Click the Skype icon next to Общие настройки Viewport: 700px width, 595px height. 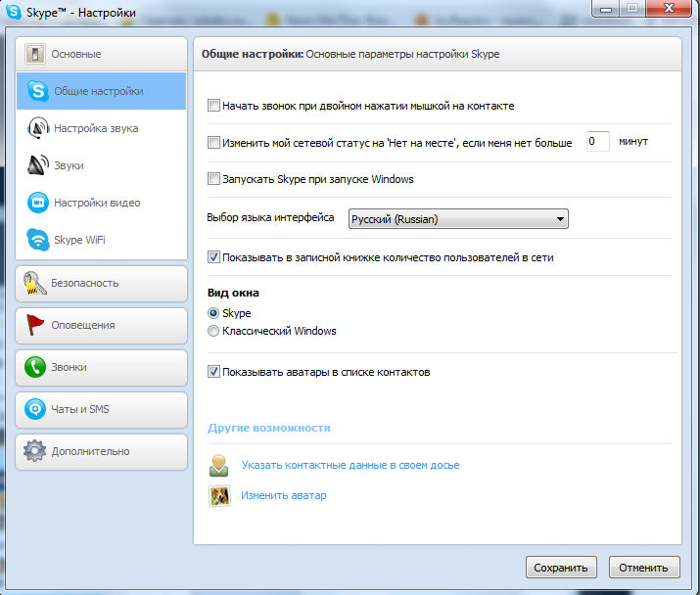(x=38, y=91)
